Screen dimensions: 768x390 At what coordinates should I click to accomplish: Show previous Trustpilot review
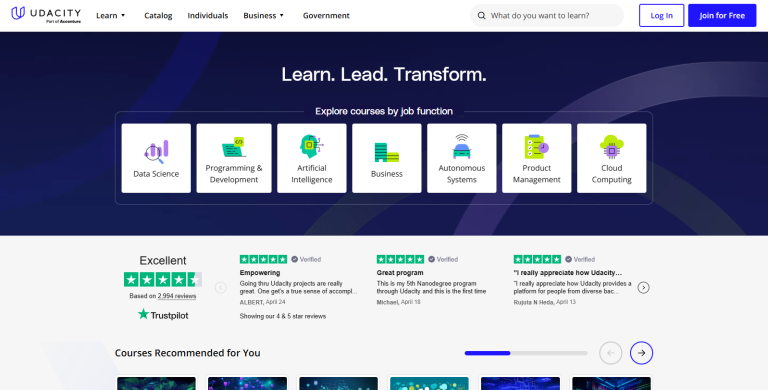(x=220, y=288)
